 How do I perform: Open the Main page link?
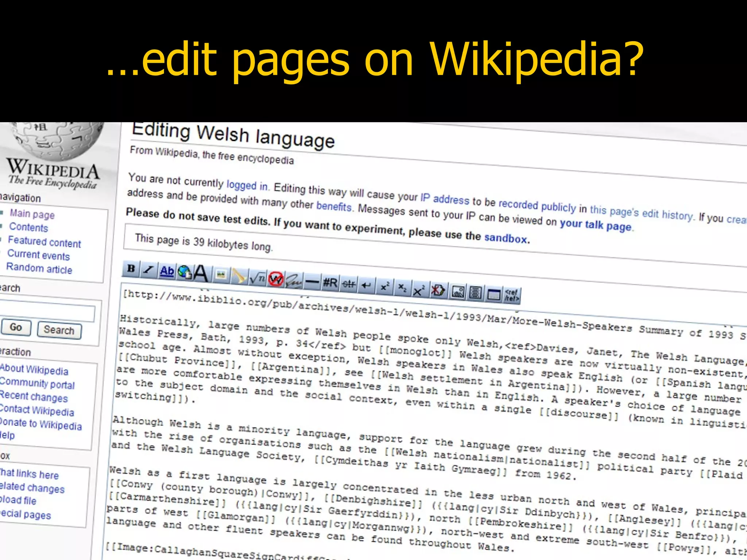(32, 214)
